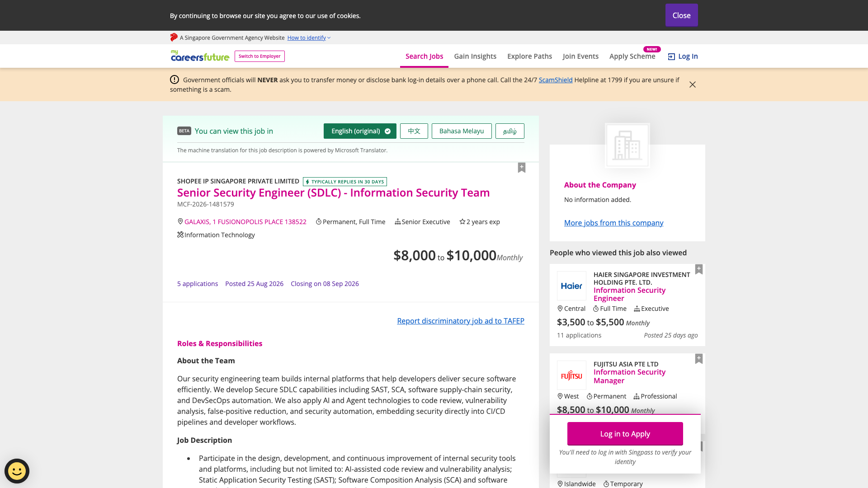The height and width of the screenshot is (488, 868).
Task: Open the Apply Scheme menu item
Action: [x=632, y=56]
